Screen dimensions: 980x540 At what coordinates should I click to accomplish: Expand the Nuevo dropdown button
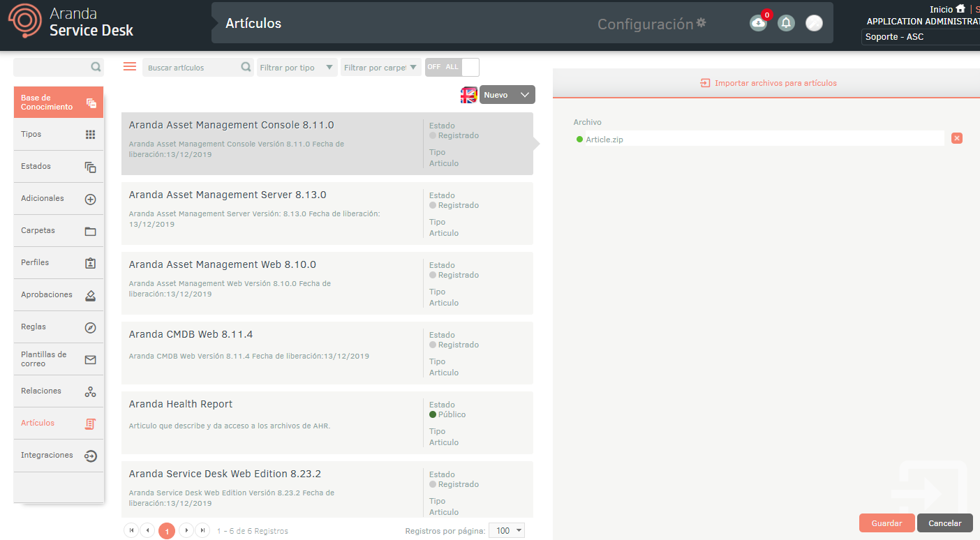[x=507, y=95]
